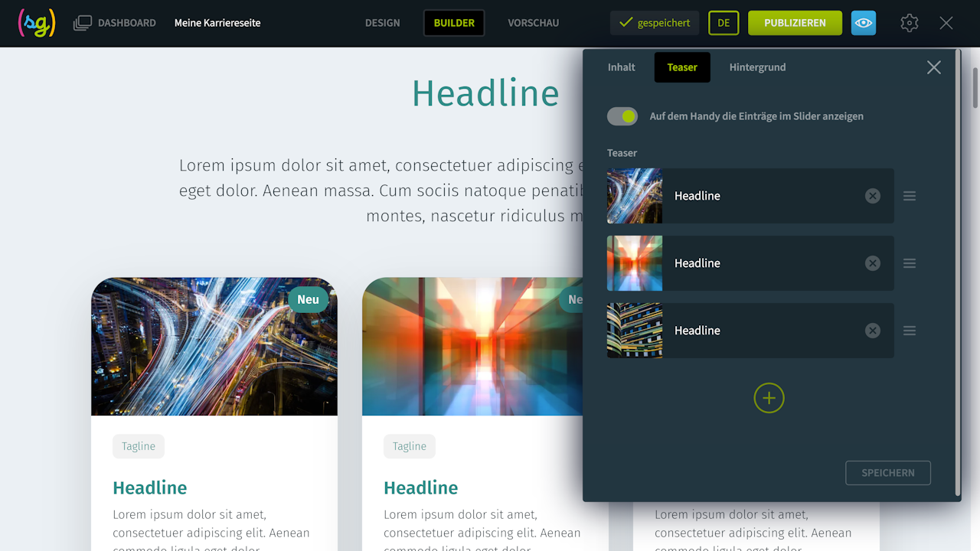
Task: Click the Teaser section label in panel
Action: pyautogui.click(x=622, y=153)
